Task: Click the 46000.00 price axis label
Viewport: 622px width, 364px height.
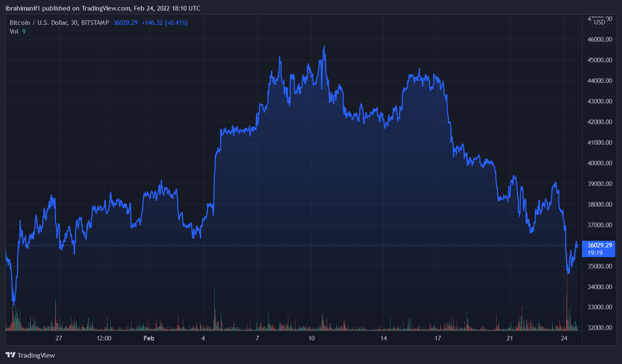Action: pyautogui.click(x=600, y=40)
